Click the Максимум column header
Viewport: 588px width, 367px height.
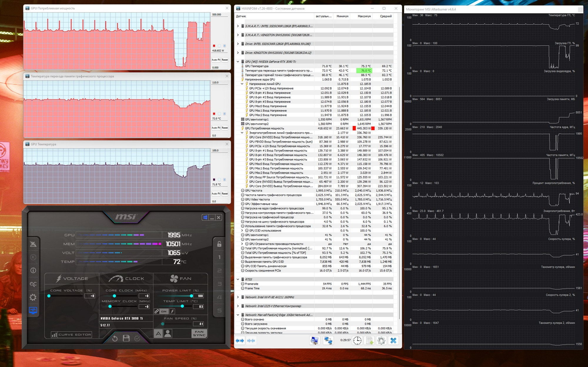(364, 16)
